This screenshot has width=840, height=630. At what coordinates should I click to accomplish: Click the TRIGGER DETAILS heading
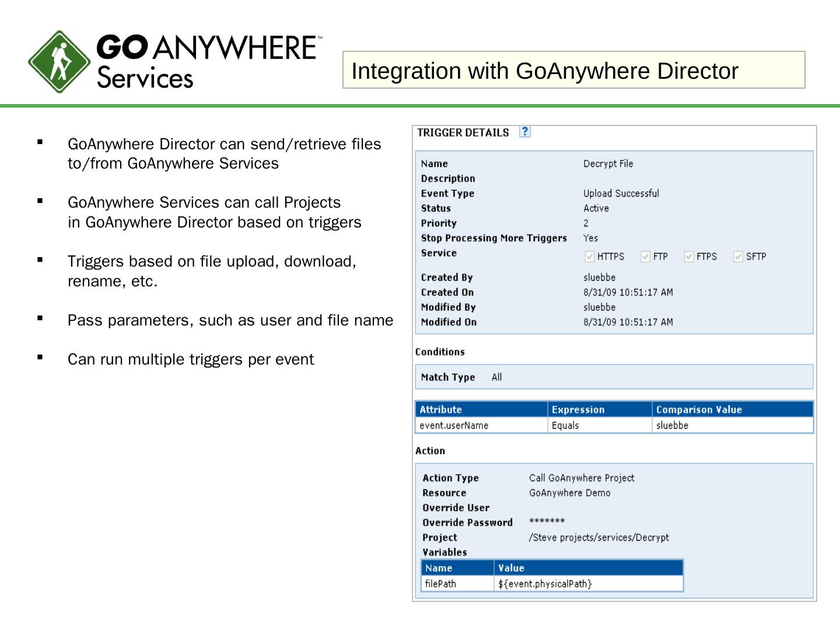tap(463, 132)
